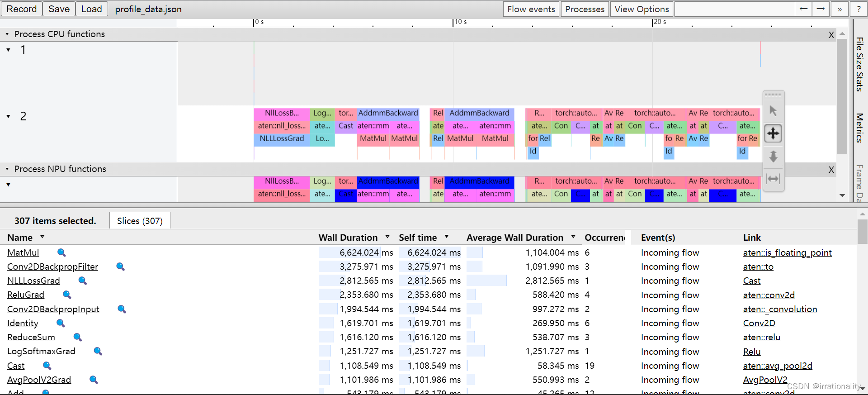
Task: Click magnifier beside Conv2DBackpropInput
Action: 122,309
